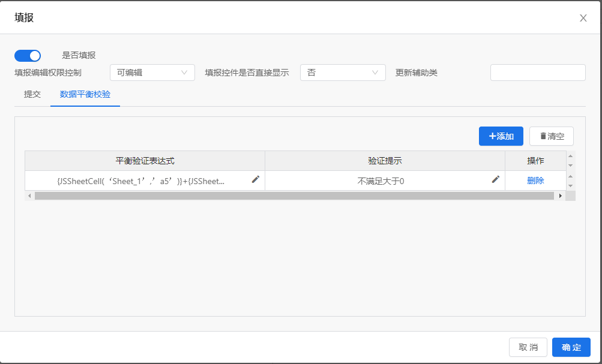The height and width of the screenshot is (364, 602).
Task: Confirm with the 确定 button
Action: (571, 347)
